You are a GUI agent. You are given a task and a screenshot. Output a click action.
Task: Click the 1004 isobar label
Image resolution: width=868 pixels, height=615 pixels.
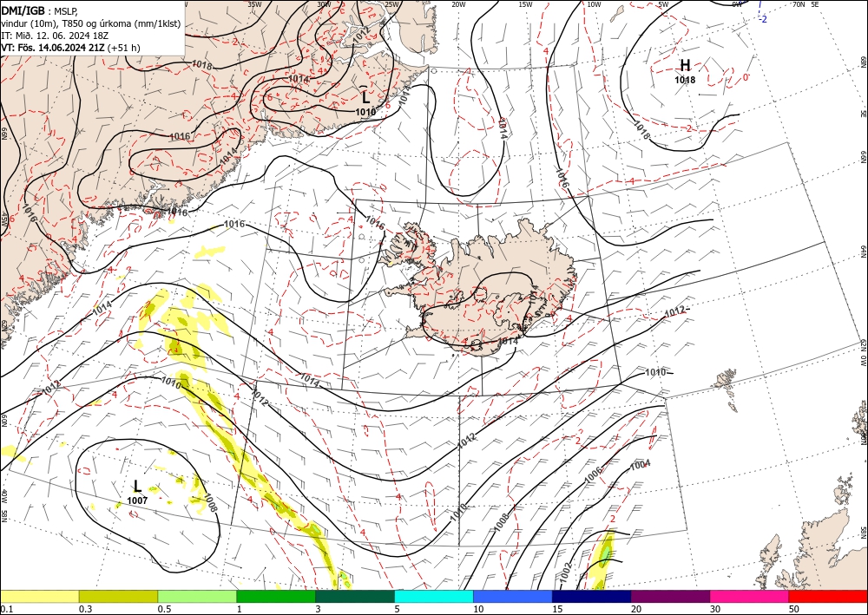coord(641,465)
